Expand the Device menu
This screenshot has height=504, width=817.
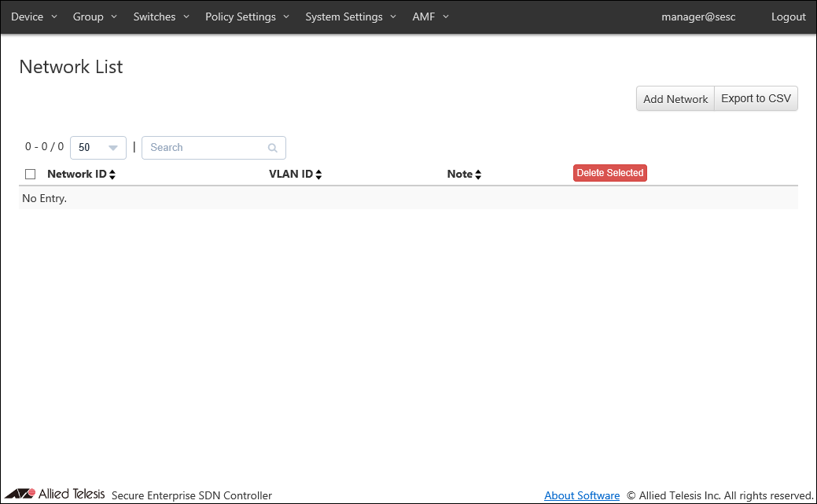[x=34, y=17]
